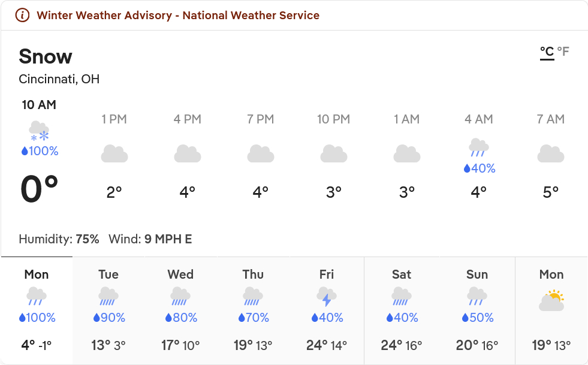The image size is (588, 365).
Task: Click next Monday's partly sunny icon
Action: click(551, 300)
